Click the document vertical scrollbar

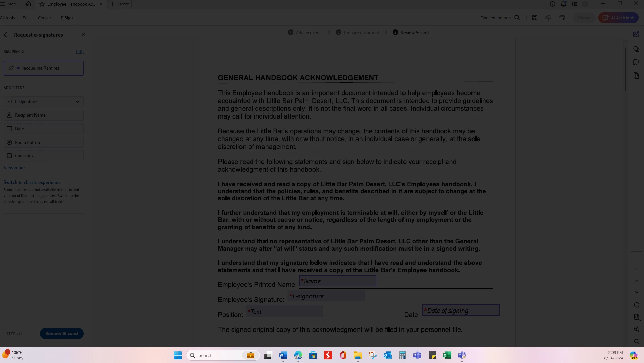[x=625, y=69]
